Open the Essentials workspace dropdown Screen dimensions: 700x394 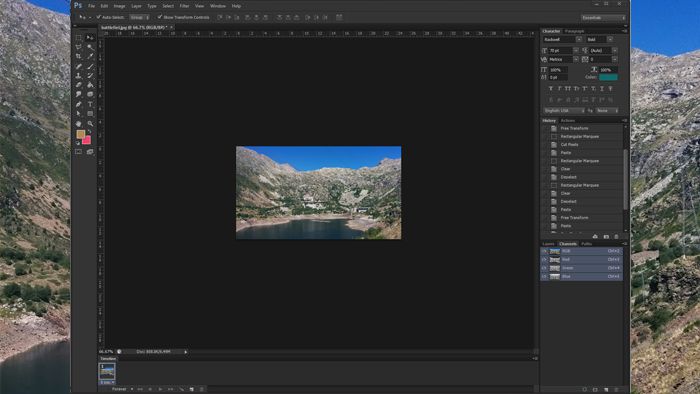[x=603, y=17]
